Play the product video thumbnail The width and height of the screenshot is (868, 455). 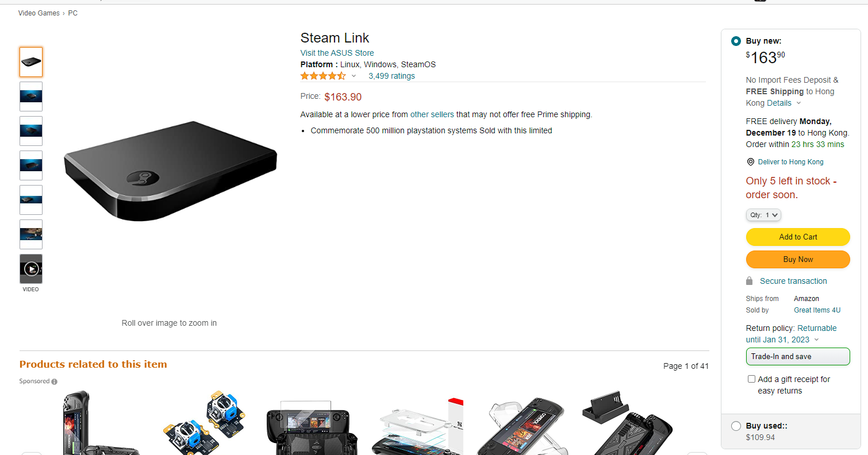point(31,269)
